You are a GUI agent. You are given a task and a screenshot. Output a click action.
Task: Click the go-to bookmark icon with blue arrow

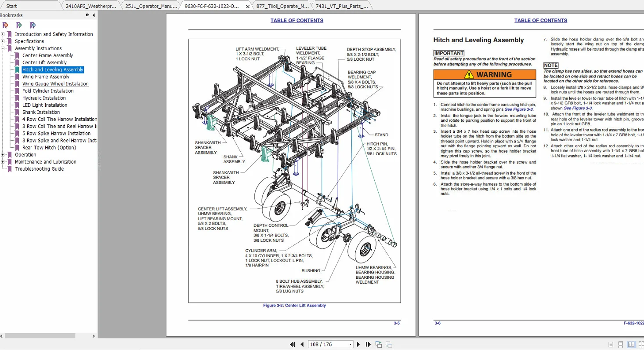(x=33, y=26)
